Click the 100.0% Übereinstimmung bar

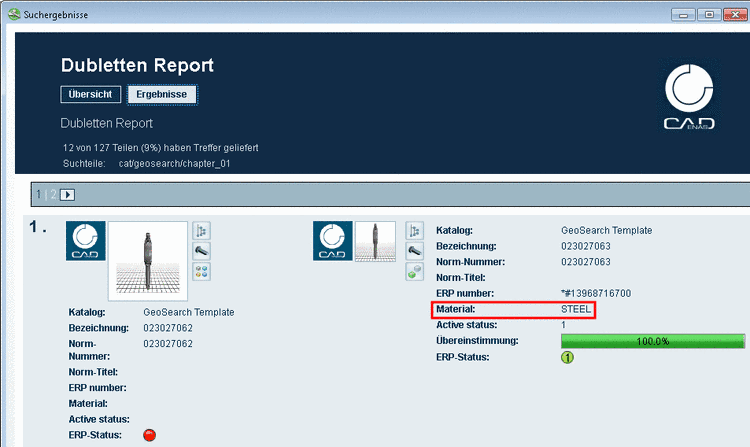(x=652, y=341)
